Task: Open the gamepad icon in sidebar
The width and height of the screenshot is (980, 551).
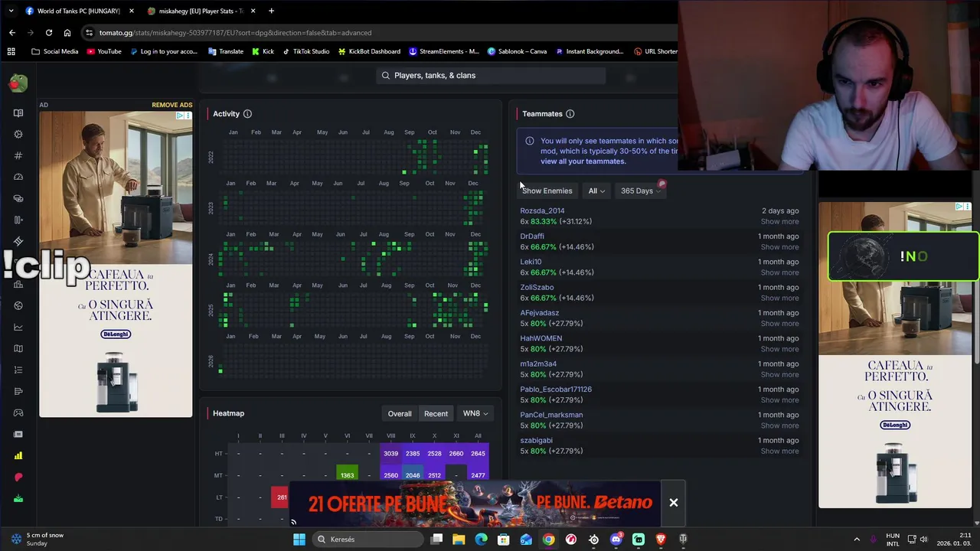Action: (18, 412)
